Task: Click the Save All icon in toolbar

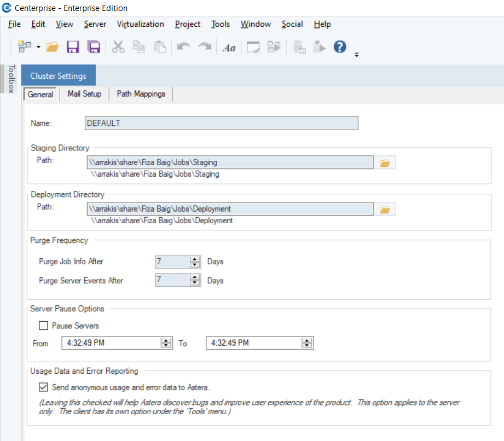Action: pos(94,47)
